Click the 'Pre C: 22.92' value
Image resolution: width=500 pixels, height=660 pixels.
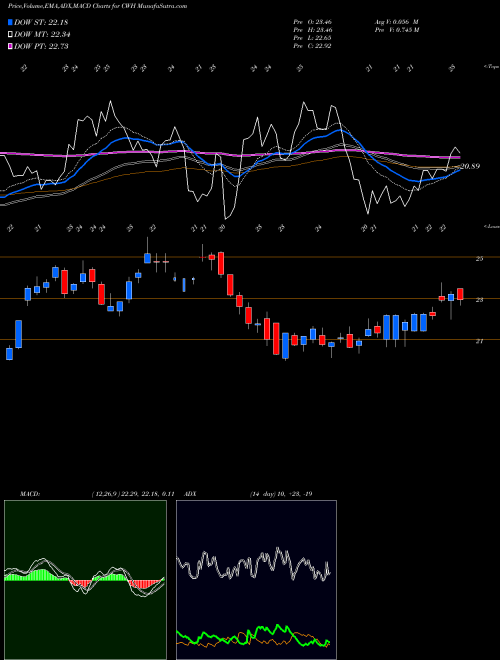click(312, 46)
